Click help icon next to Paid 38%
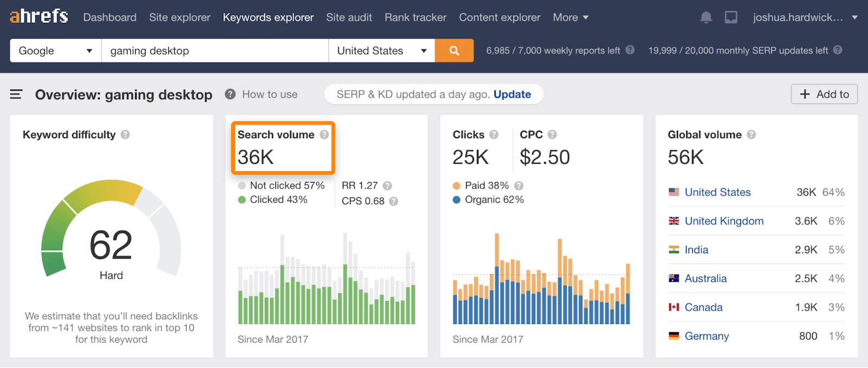 (x=519, y=185)
